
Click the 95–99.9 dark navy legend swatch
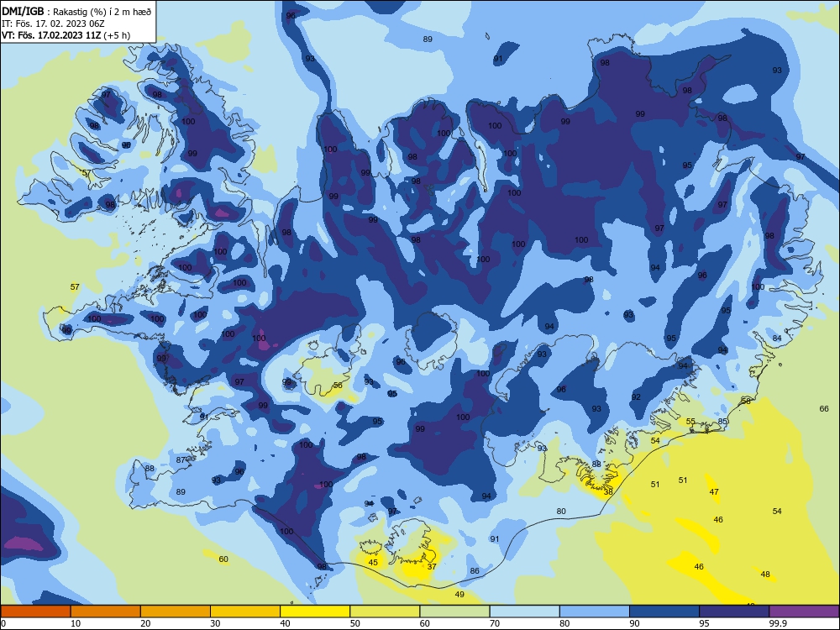pyautogui.click(x=734, y=612)
